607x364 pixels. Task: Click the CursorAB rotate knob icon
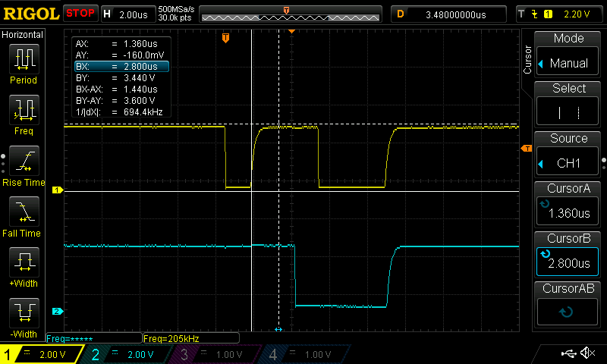coord(566,312)
